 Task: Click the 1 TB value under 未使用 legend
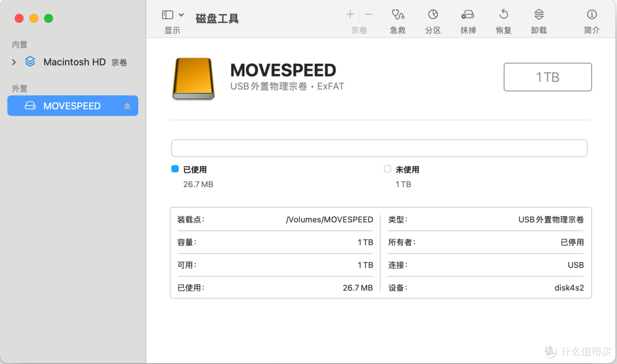(x=403, y=184)
